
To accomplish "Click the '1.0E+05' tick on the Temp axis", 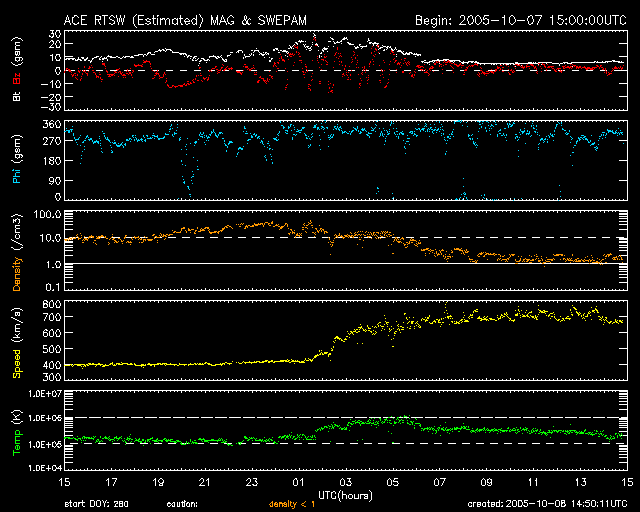I will click(45, 445).
